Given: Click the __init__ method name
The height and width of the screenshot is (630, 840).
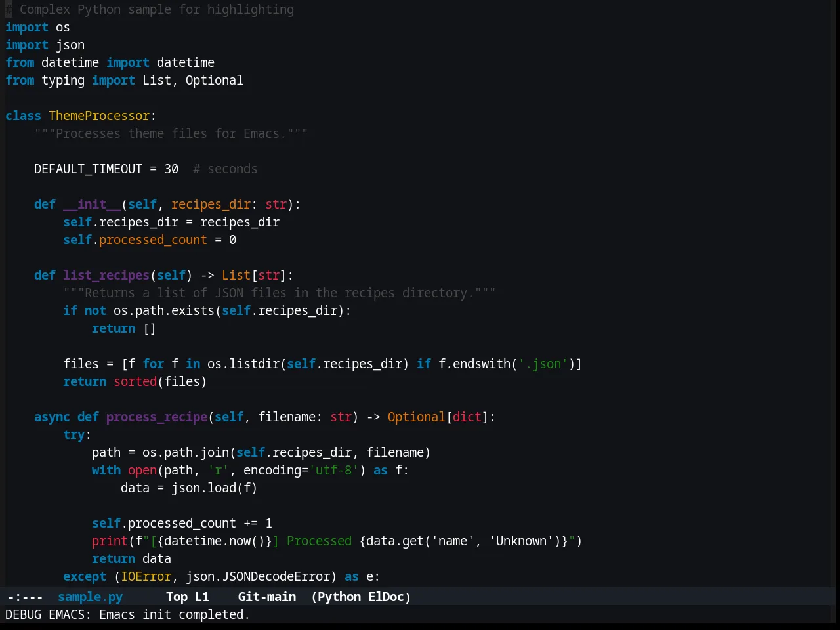Looking at the screenshot, I should [92, 204].
